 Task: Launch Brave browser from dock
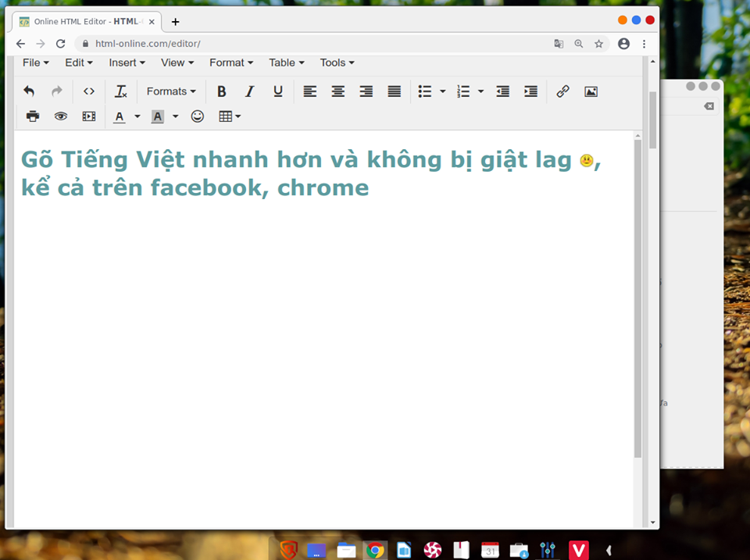[x=289, y=550]
